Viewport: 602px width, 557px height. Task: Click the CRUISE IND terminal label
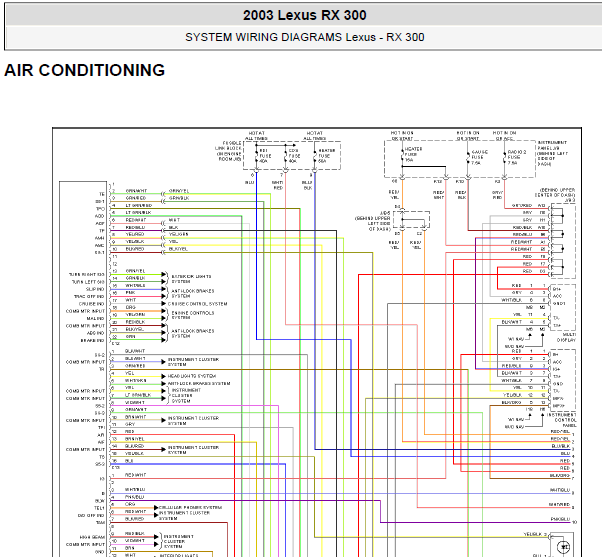(x=91, y=304)
